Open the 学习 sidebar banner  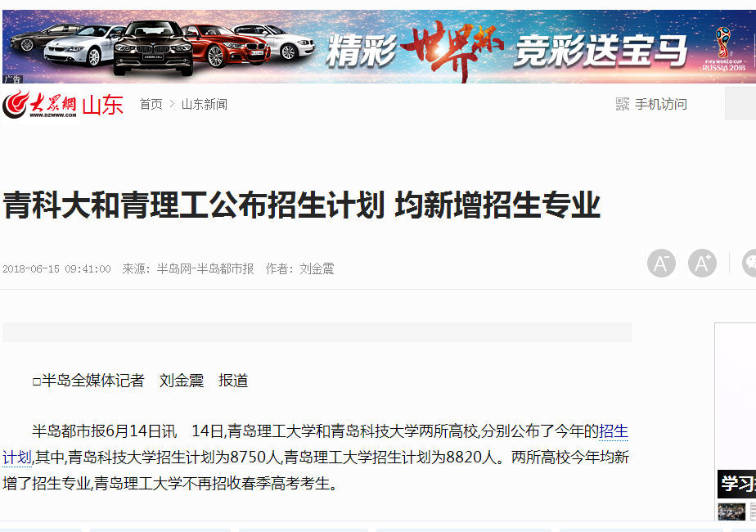736,483
